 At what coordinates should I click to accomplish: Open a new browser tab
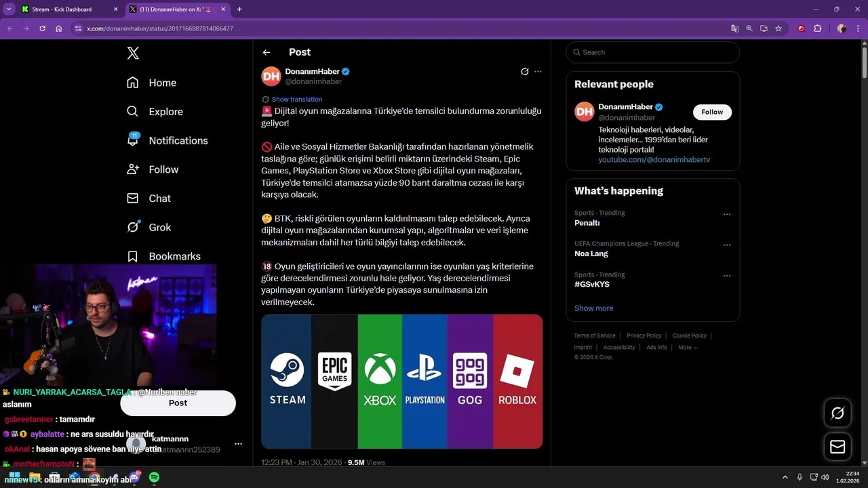(x=239, y=9)
